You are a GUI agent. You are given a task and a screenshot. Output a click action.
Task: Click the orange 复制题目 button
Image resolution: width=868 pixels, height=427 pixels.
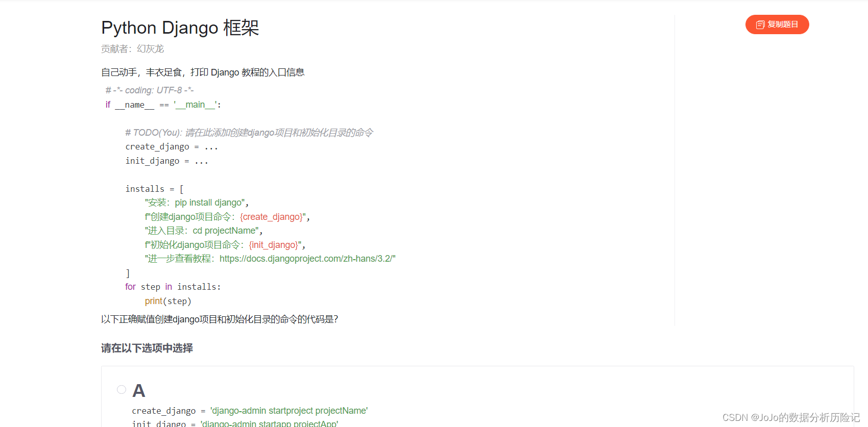click(x=777, y=24)
